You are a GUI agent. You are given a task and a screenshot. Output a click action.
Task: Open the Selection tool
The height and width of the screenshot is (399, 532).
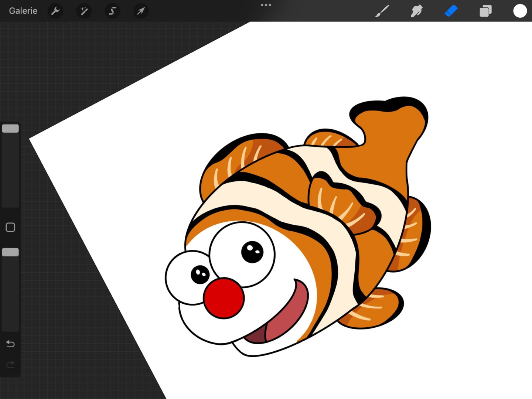tap(112, 11)
